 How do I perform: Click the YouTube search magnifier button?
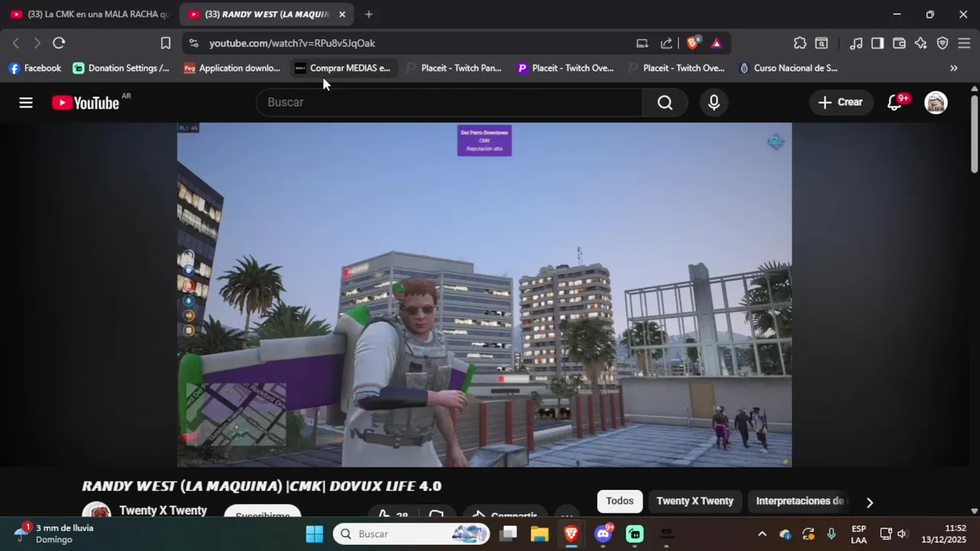(665, 103)
